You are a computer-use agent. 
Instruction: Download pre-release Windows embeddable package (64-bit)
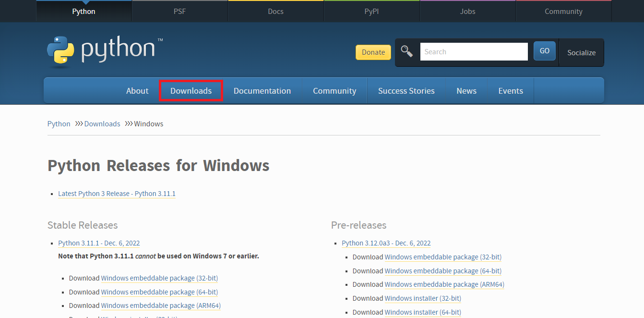click(x=443, y=271)
